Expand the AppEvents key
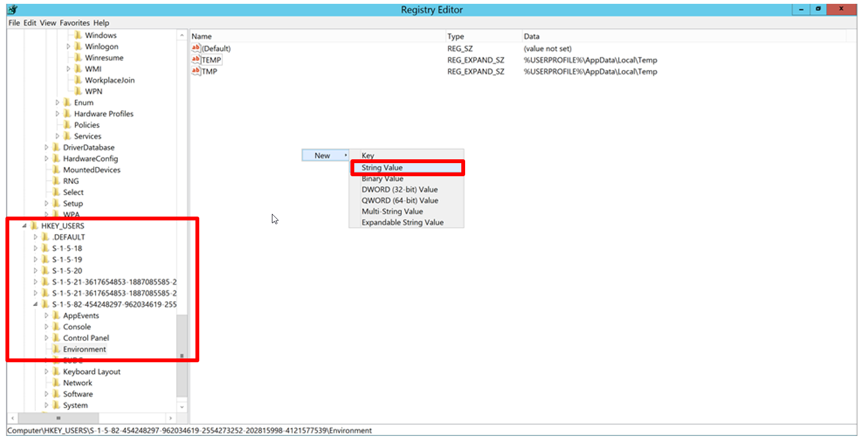 tap(46, 315)
